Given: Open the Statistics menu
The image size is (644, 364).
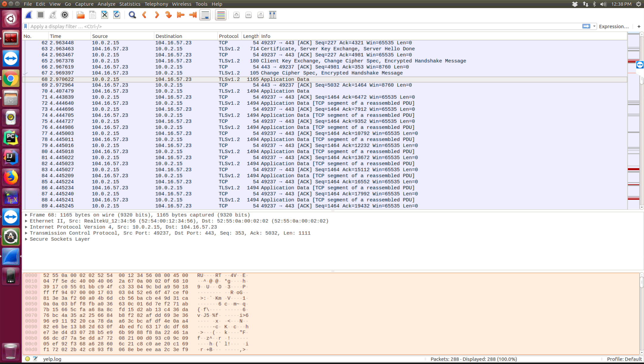Looking at the screenshot, I should click(x=130, y=4).
